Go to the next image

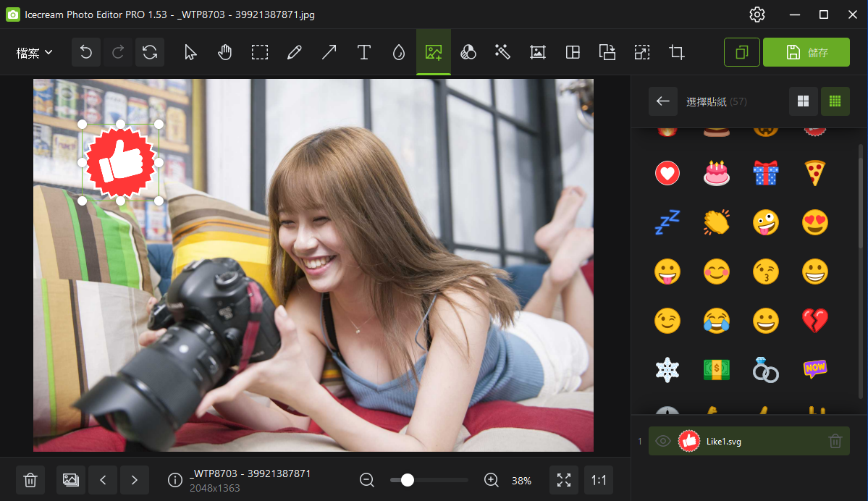coord(135,480)
